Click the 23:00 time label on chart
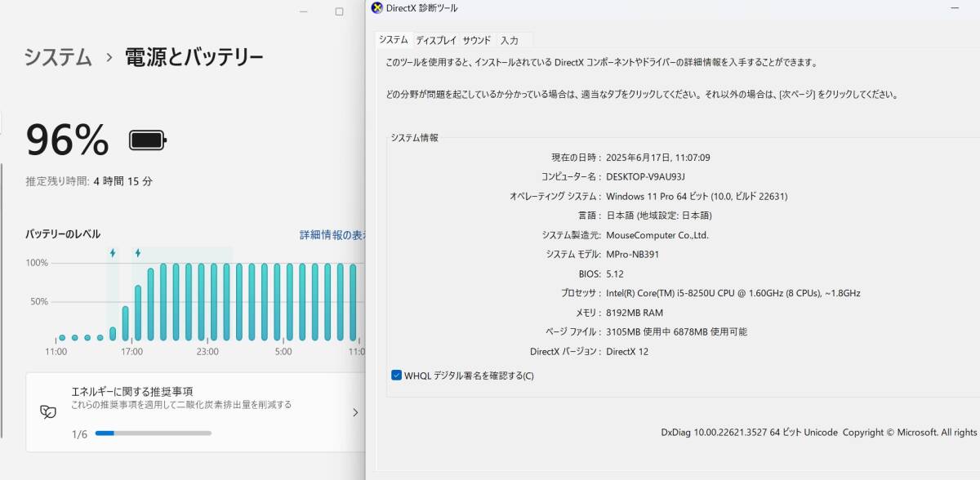Screen dimensions: 980x480 [207, 352]
